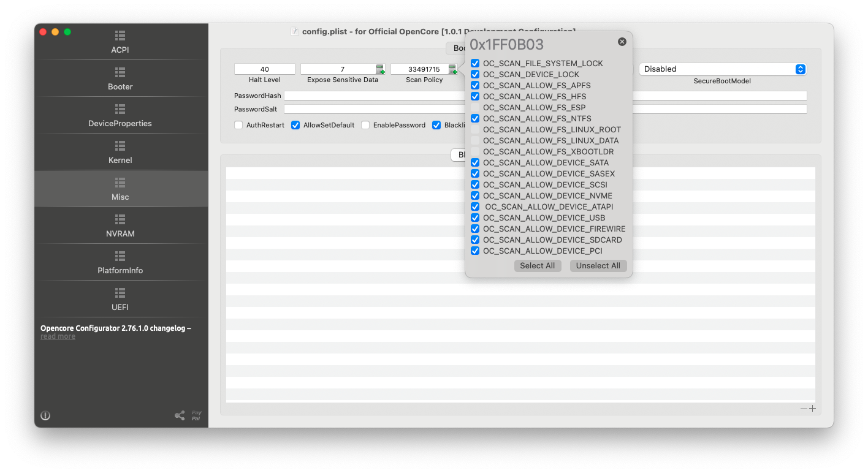Toggle OC_SCAN_ALLOW_FS_HFS off
Screen dimensions: 868x473
click(x=475, y=96)
